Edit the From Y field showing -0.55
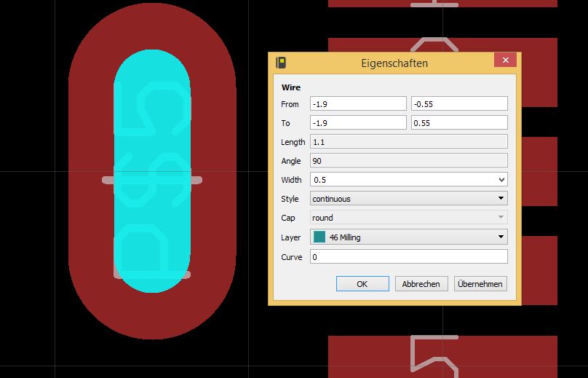Viewport: 588px width, 378px height. click(459, 104)
